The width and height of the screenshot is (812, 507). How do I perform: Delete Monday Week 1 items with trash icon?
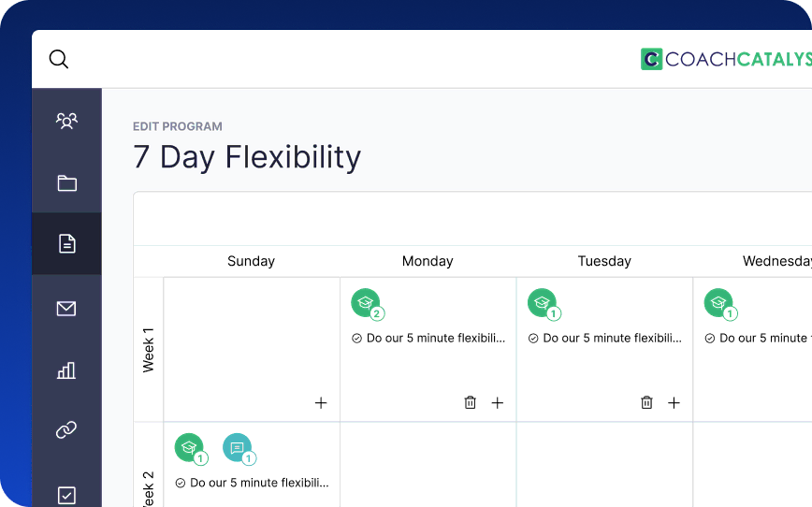471,402
